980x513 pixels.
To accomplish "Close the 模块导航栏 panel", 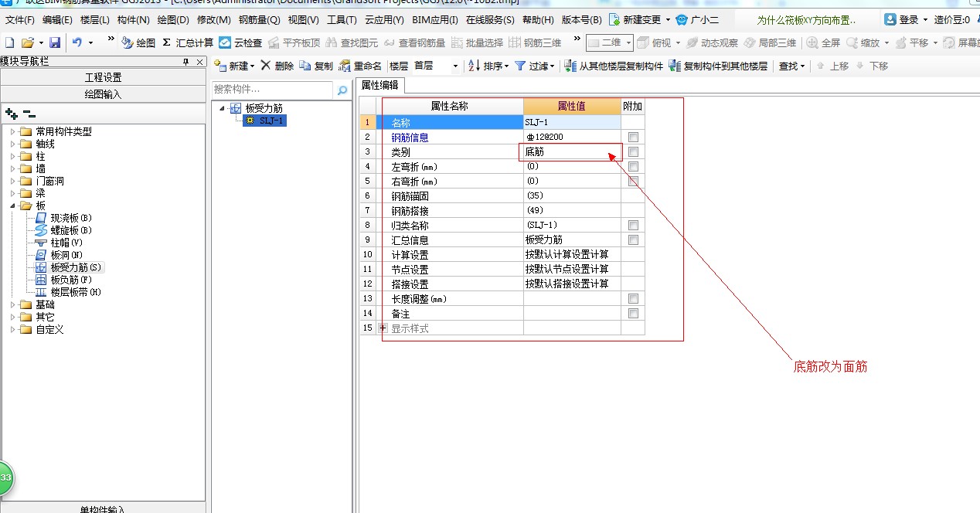I will click(x=199, y=62).
